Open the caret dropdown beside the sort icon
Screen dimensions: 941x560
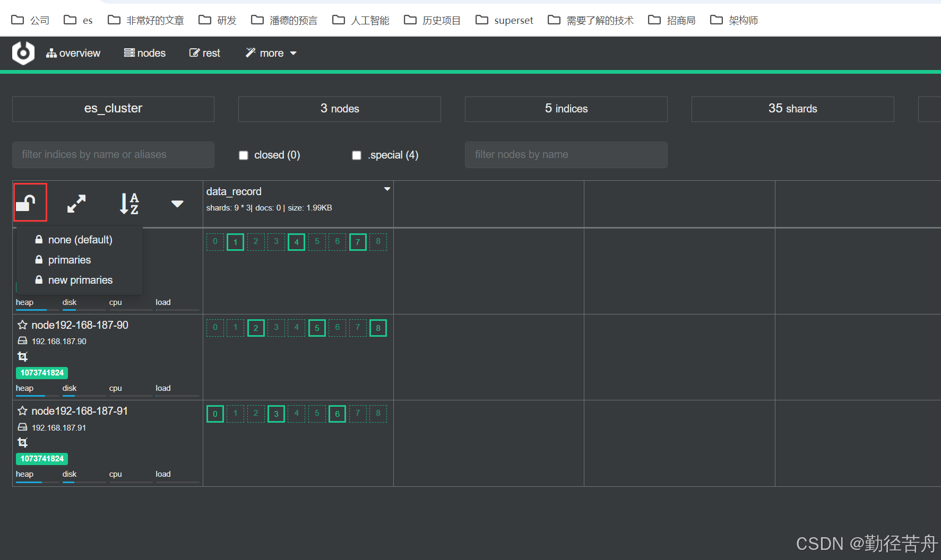(177, 204)
